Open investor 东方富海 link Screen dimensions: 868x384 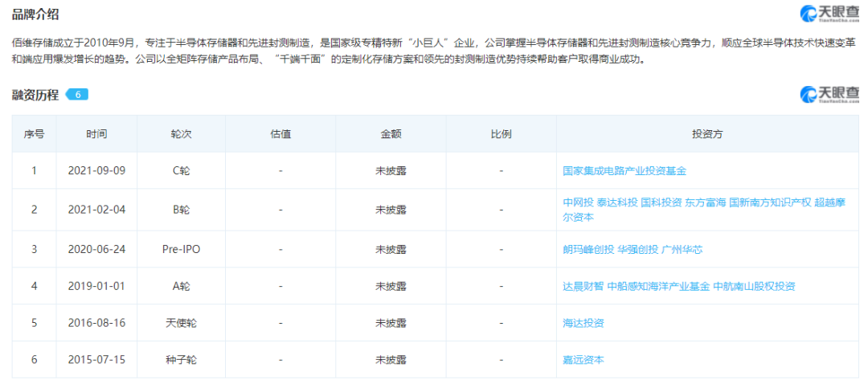[x=705, y=202]
